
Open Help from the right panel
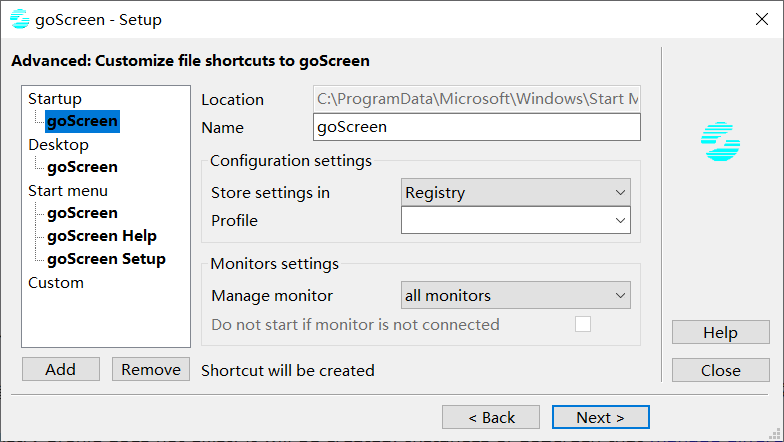pyautogui.click(x=720, y=333)
